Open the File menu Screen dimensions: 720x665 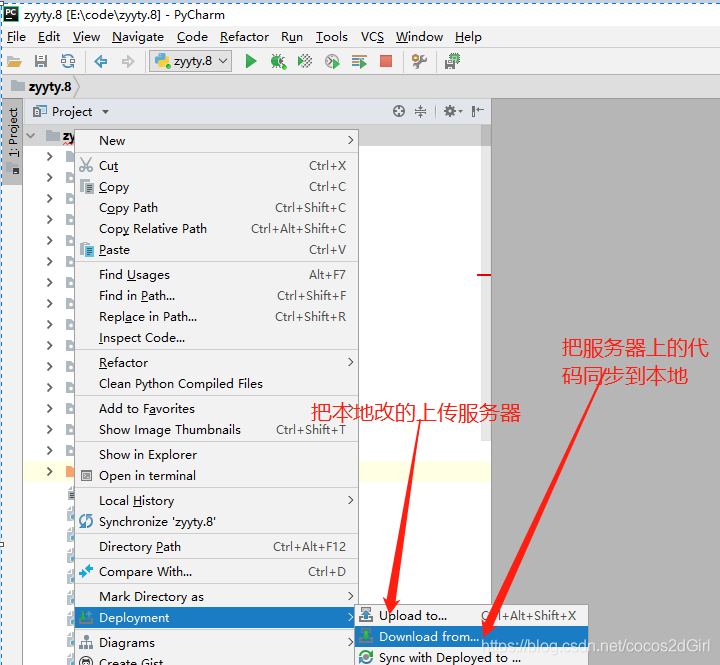[x=17, y=37]
